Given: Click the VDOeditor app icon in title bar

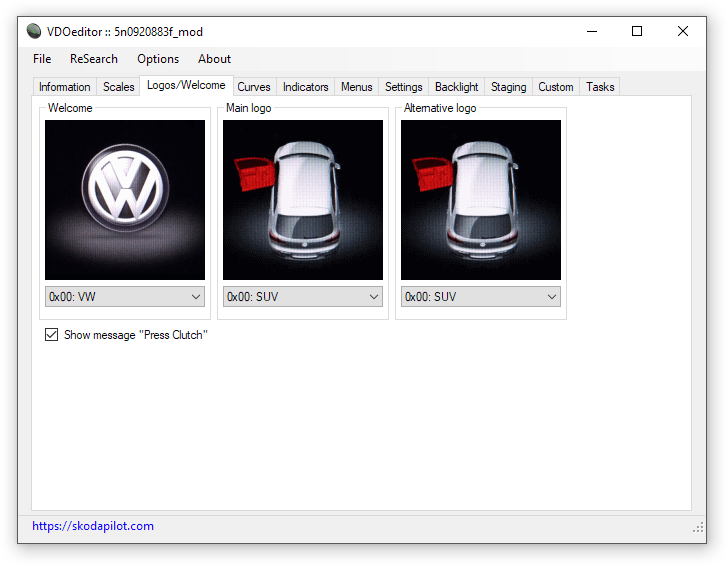Looking at the screenshot, I should (34, 31).
